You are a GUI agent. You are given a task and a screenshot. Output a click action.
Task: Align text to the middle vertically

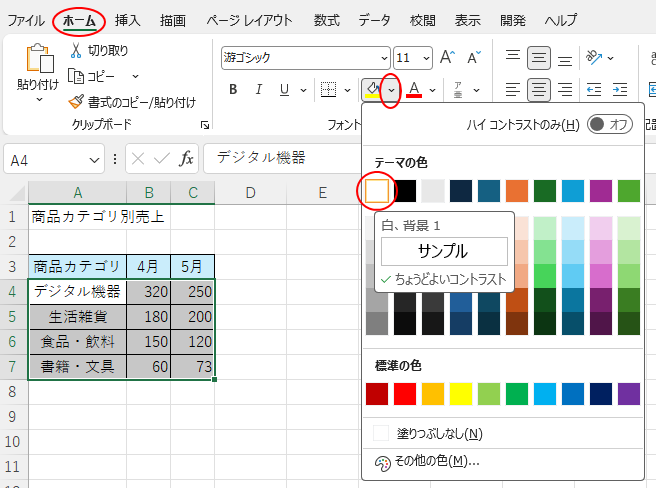click(x=539, y=58)
